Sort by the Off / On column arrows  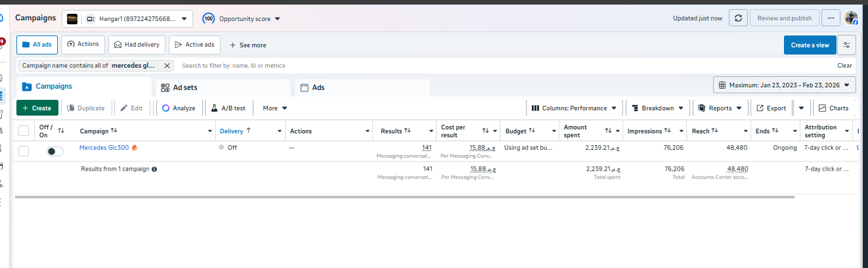tap(61, 131)
